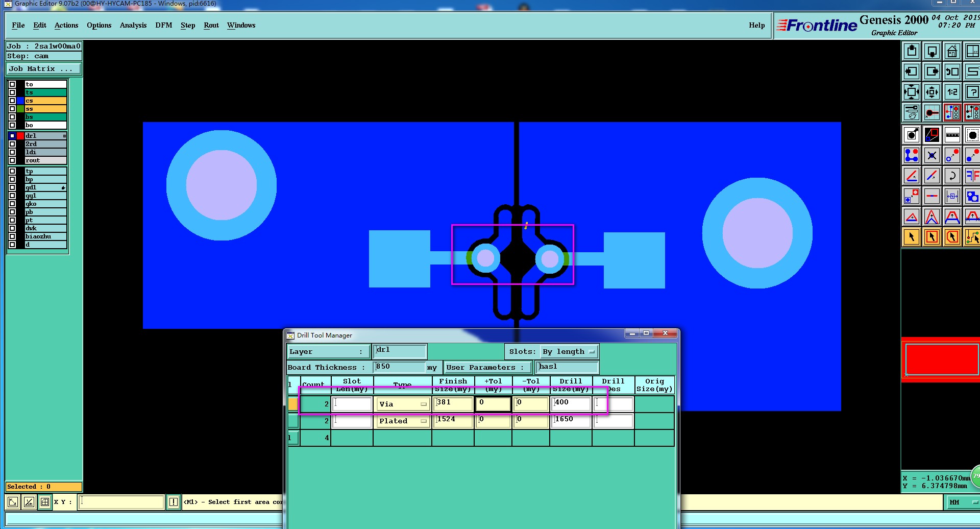Select the polygon-area selection arrow tool
The width and height of the screenshot is (980, 529).
[952, 237]
